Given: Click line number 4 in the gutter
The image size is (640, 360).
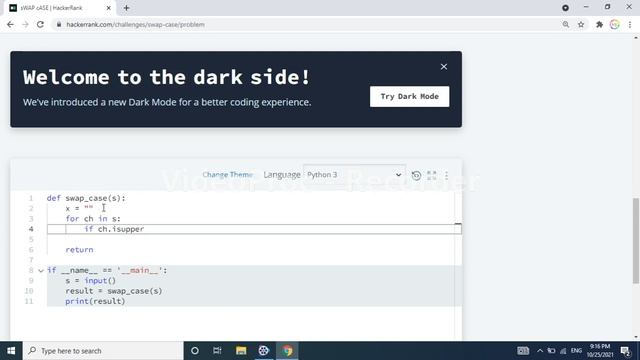Looking at the screenshot, I should [x=31, y=229].
